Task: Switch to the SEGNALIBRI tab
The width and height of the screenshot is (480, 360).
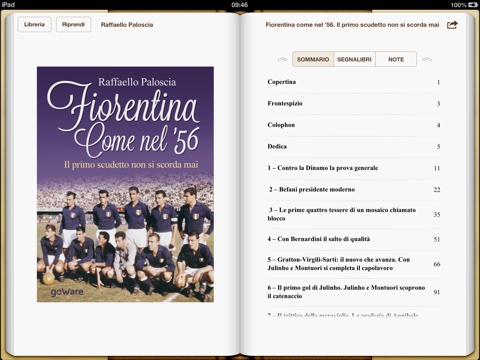Action: tap(354, 59)
